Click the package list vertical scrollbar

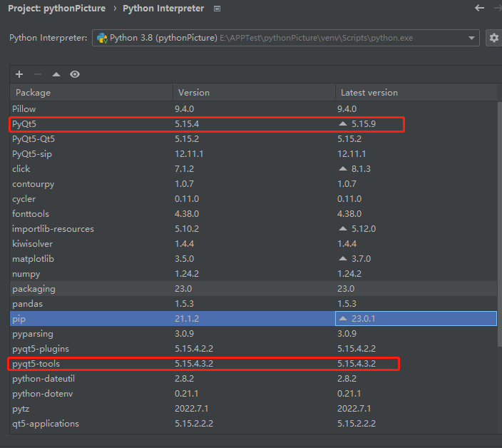[x=499, y=214]
